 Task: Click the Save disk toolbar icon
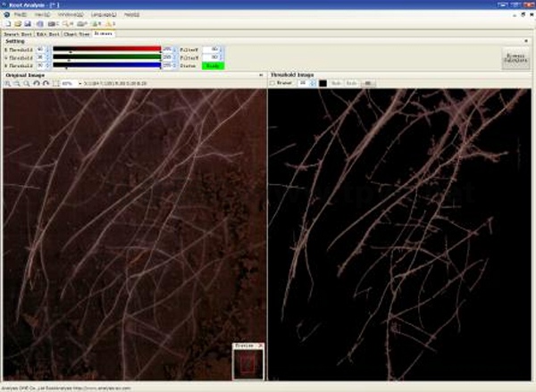[28, 24]
